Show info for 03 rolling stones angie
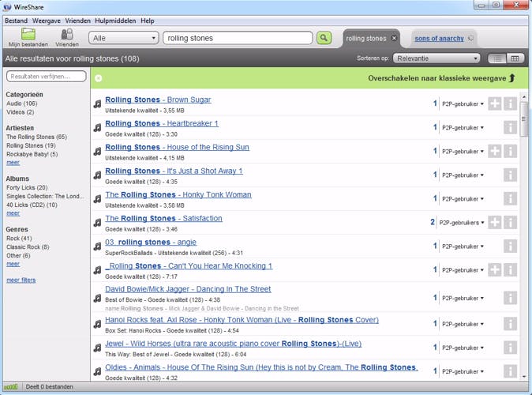532x395 pixels. (x=510, y=246)
